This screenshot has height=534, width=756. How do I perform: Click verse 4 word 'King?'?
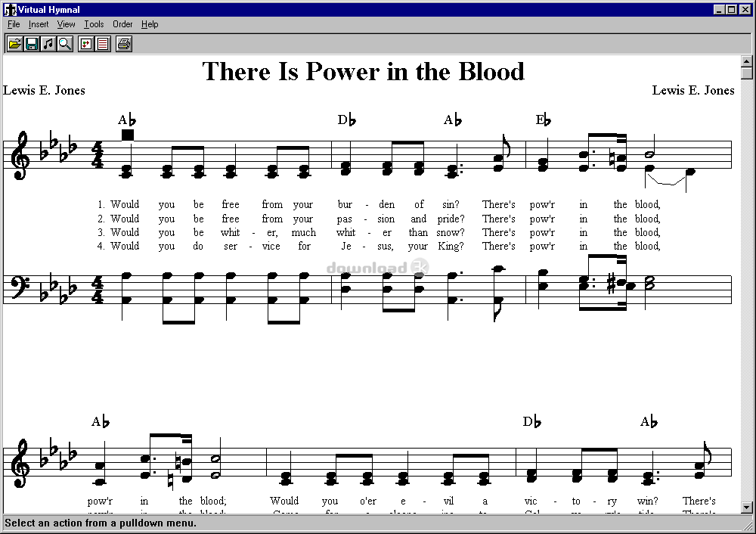451,246
